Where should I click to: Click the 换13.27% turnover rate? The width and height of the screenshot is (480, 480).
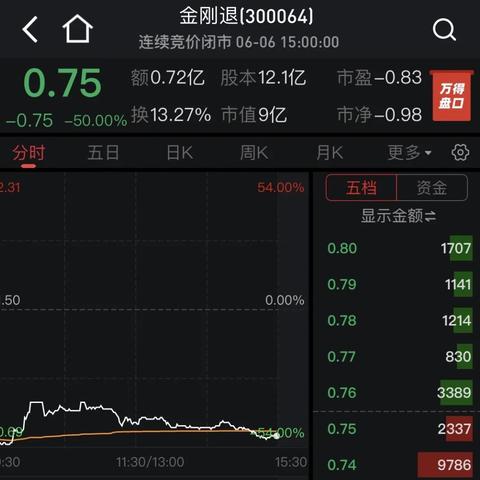coord(171,115)
